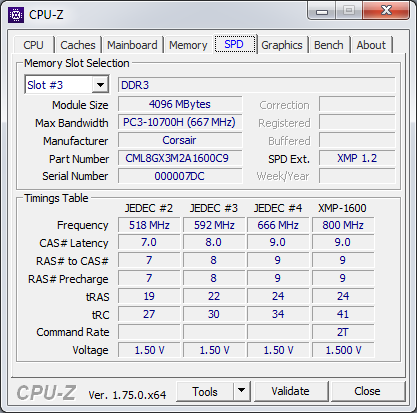This screenshot has height=413, width=417.
Task: Open the About tab
Action: click(x=371, y=45)
